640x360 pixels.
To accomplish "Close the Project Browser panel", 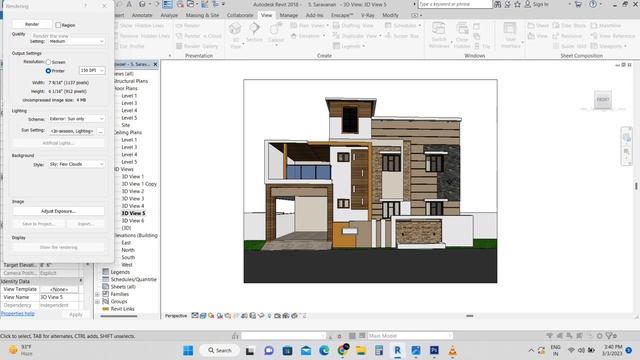I will tap(155, 64).
